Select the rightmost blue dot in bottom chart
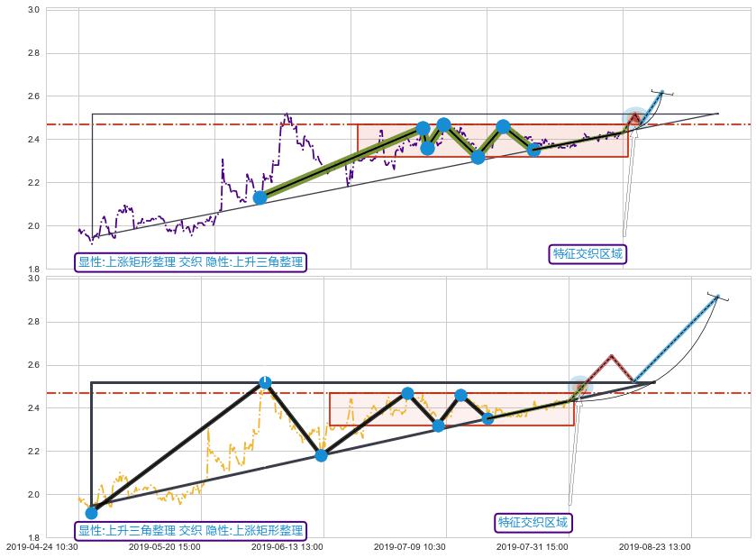 coord(487,417)
